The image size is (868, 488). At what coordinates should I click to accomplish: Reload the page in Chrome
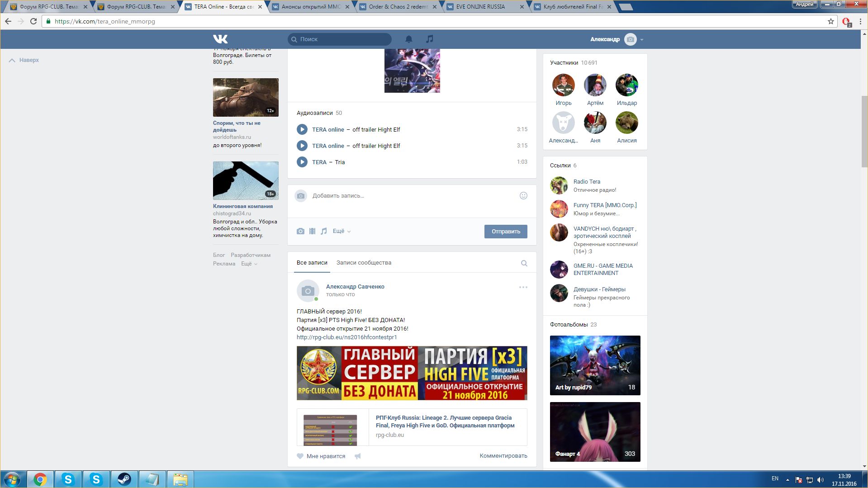pos(33,21)
